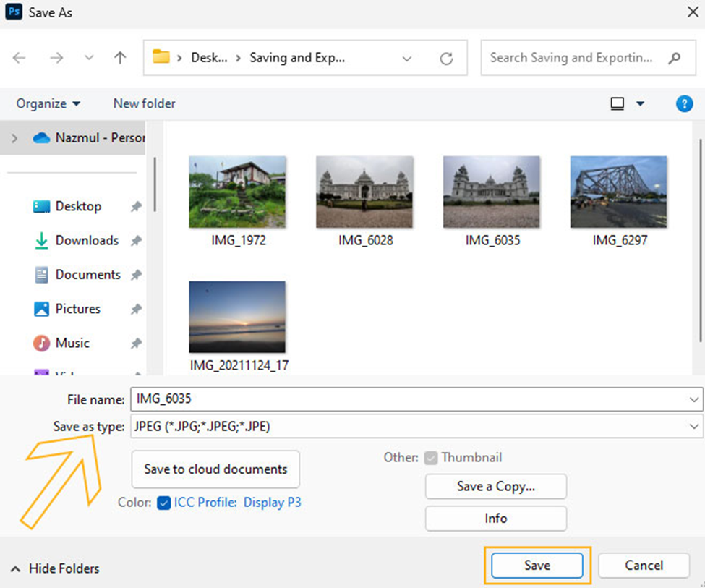Open the Save as type dropdown
705x588 pixels.
click(x=694, y=427)
